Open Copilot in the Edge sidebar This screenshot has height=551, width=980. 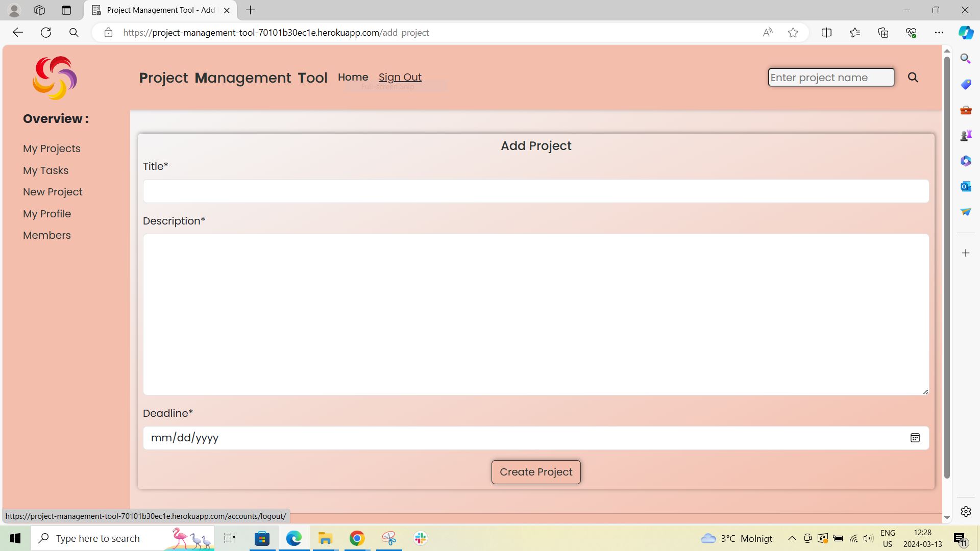[965, 32]
